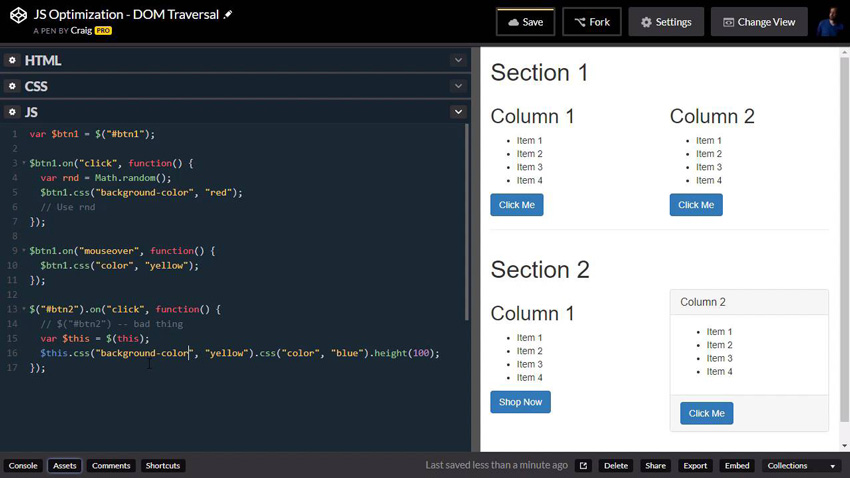
Task: Save the pen
Action: pyautogui.click(x=525, y=22)
